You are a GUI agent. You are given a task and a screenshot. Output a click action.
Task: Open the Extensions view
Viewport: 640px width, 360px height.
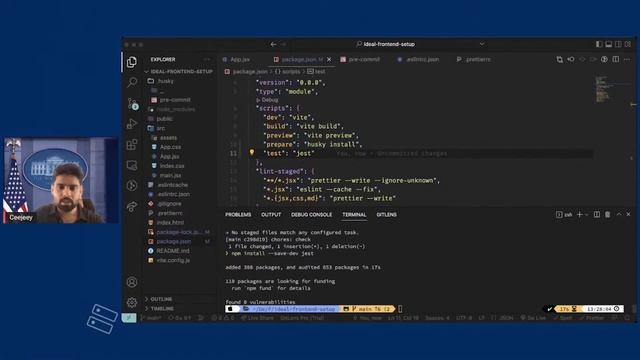point(132,144)
